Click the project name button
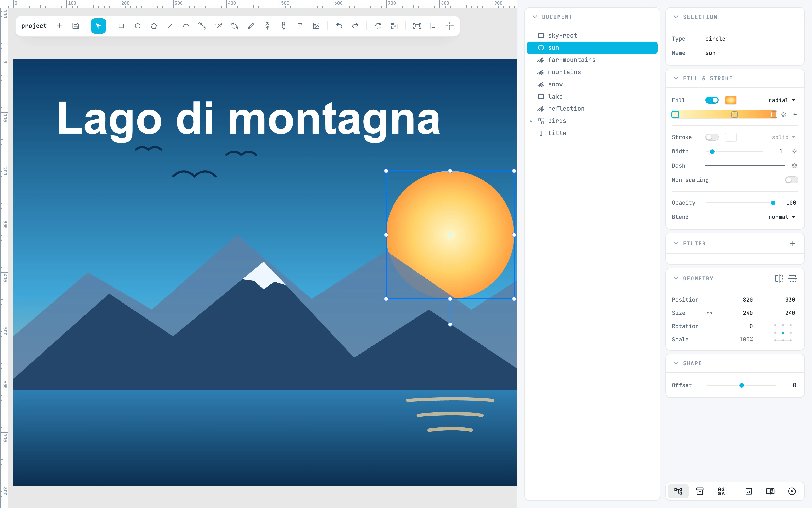Screen dimensions: 812x508 tap(34, 26)
